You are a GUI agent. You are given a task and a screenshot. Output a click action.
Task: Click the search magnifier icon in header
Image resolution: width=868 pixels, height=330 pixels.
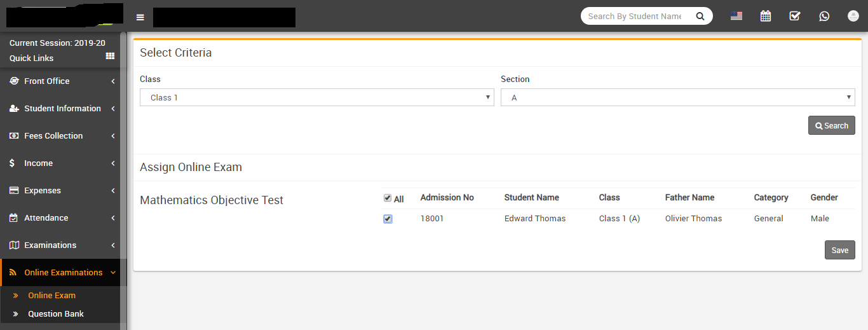pyautogui.click(x=700, y=17)
